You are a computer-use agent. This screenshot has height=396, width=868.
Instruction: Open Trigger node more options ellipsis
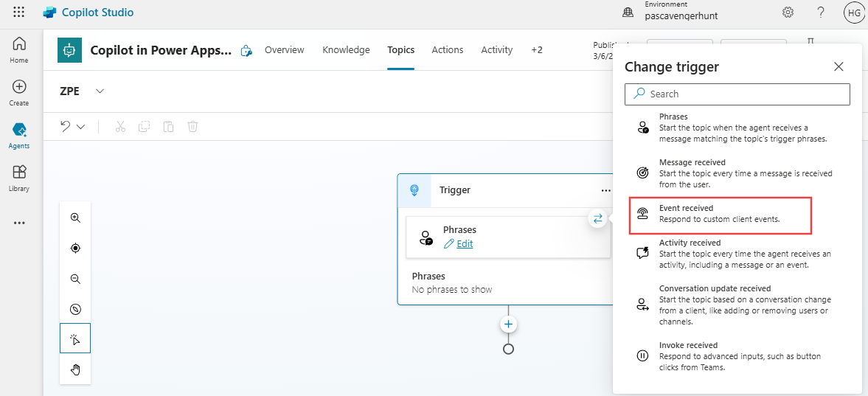pyautogui.click(x=605, y=190)
